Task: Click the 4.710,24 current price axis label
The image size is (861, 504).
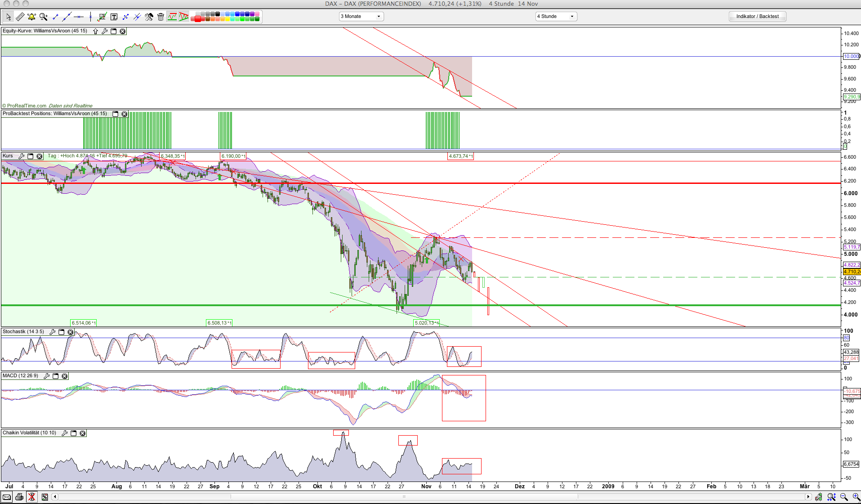Action: pos(852,272)
